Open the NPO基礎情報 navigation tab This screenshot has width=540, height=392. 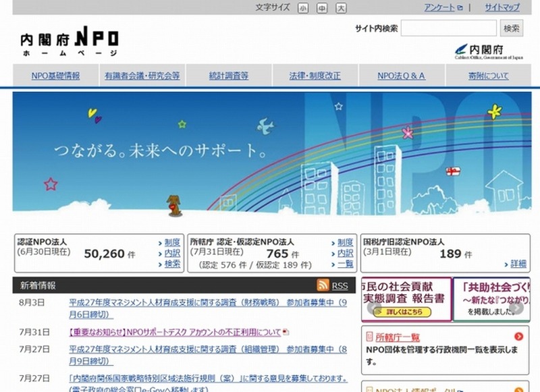55,76
